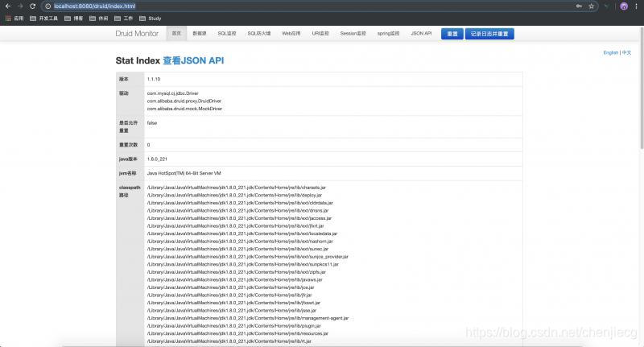Open the 查看JSON API link
Viewport: 644px width, 347px height.
tap(193, 60)
